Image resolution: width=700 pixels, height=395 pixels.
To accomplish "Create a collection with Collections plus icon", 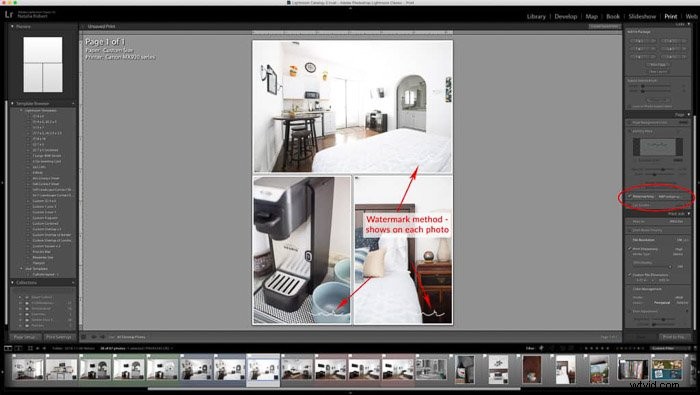I will click(73, 283).
